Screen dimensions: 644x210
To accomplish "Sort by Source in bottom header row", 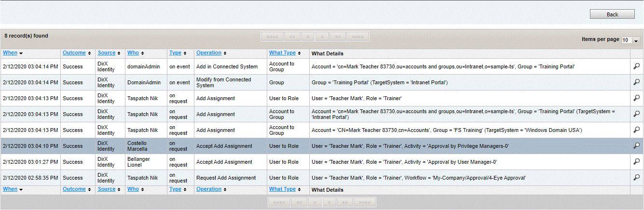I will [107, 189].
